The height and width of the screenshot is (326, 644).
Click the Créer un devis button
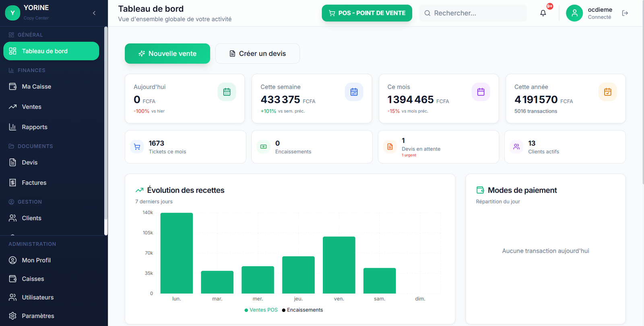click(258, 54)
